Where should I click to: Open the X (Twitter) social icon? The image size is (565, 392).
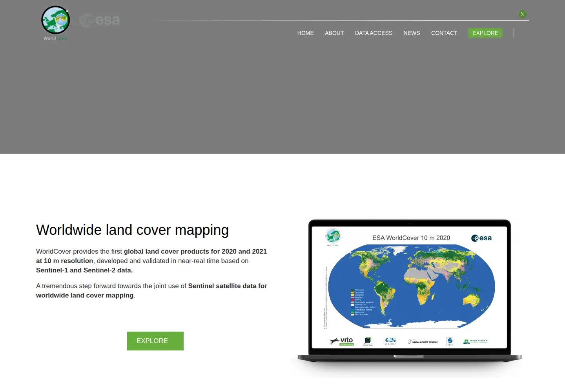[x=523, y=14]
